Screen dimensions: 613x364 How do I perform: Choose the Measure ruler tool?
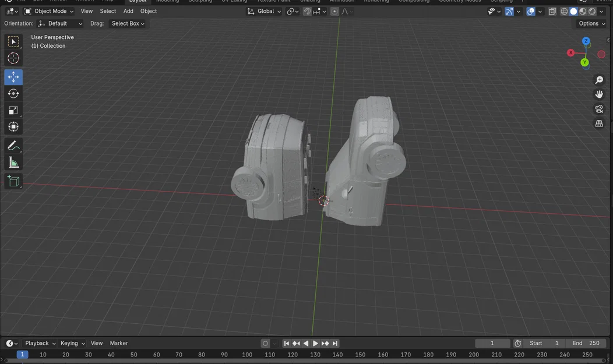click(13, 162)
